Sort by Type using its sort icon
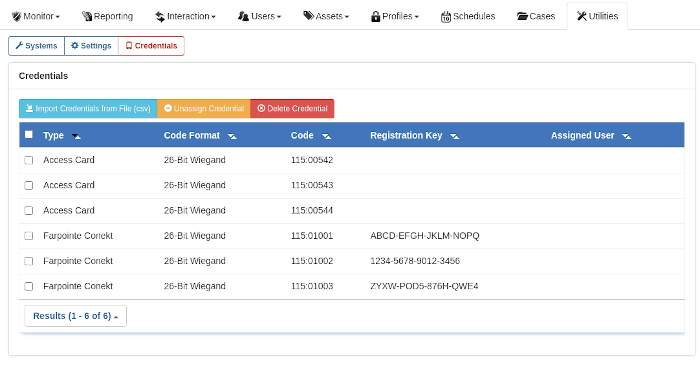 coord(76,136)
